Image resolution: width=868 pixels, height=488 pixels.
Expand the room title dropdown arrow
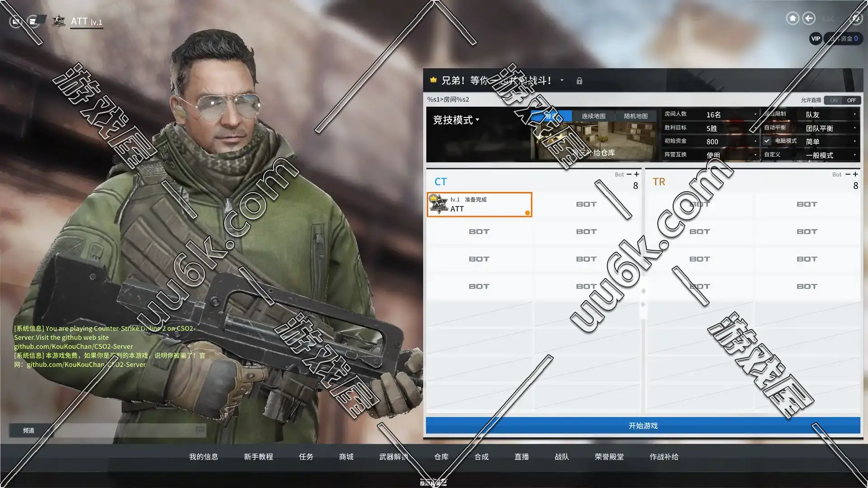click(562, 80)
